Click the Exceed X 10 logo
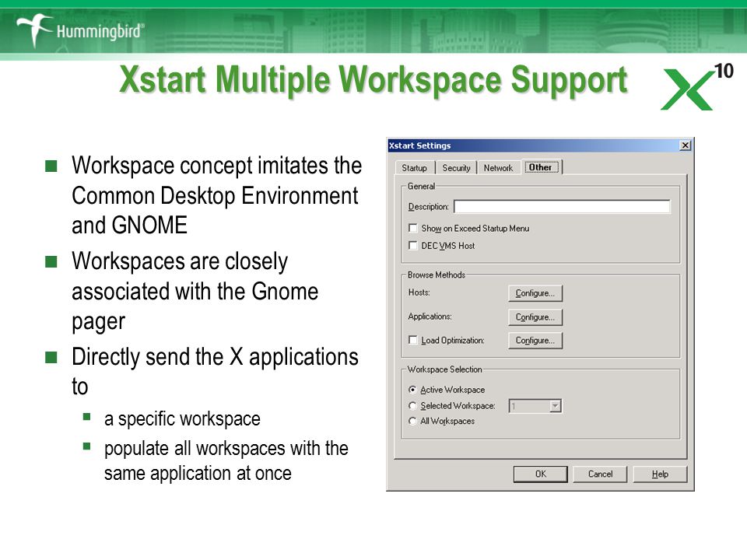 [x=696, y=87]
